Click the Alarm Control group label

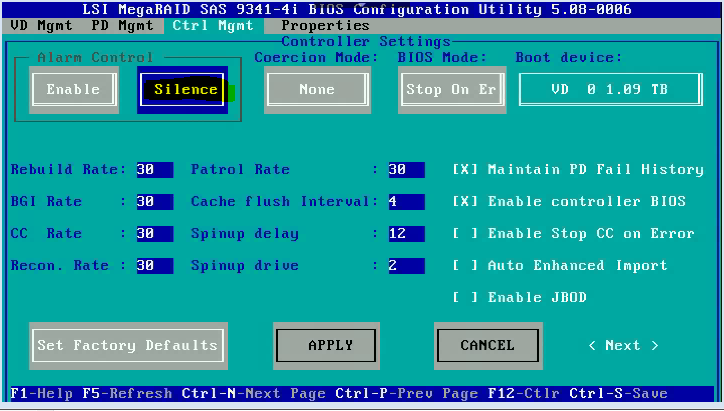tap(95, 57)
